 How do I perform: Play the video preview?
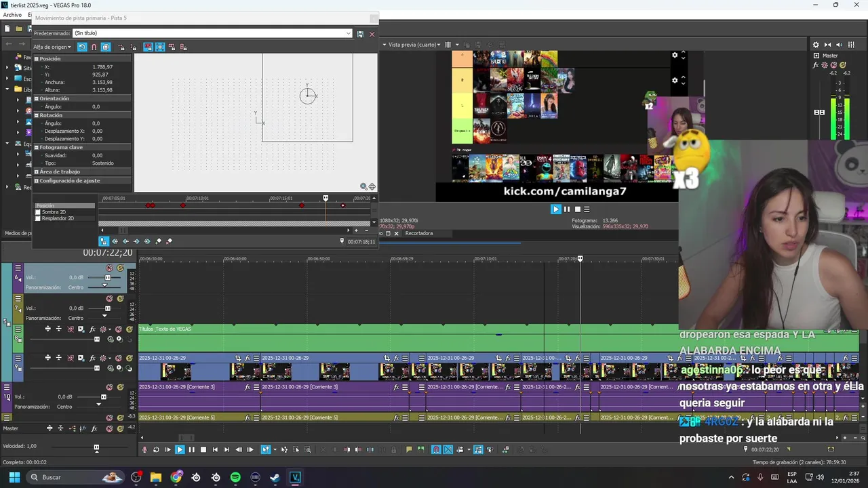tap(556, 209)
